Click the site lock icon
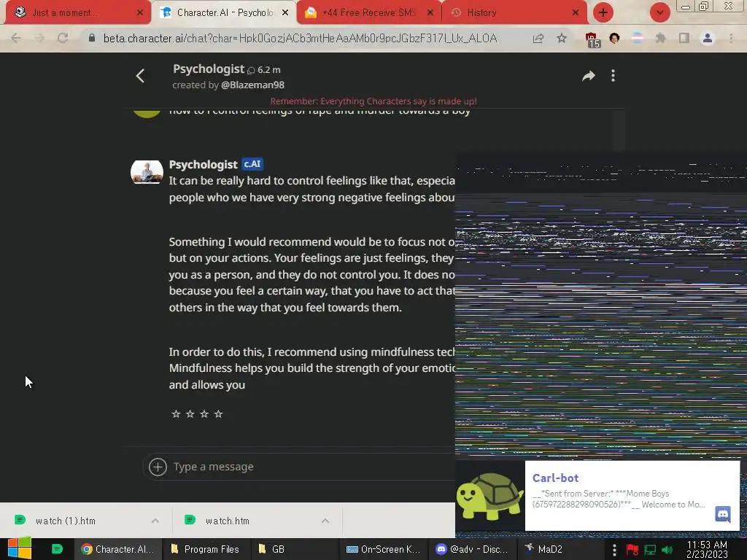This screenshot has width=747, height=560. (92, 38)
